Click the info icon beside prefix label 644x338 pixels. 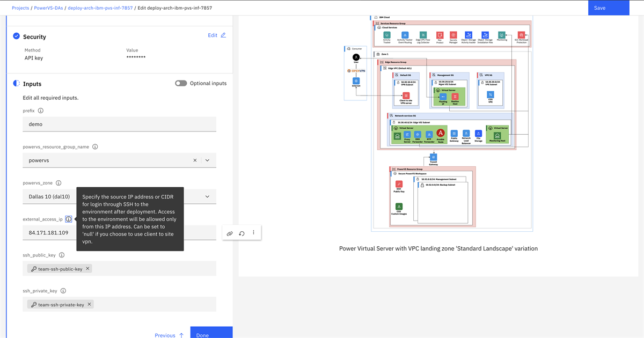click(x=41, y=111)
